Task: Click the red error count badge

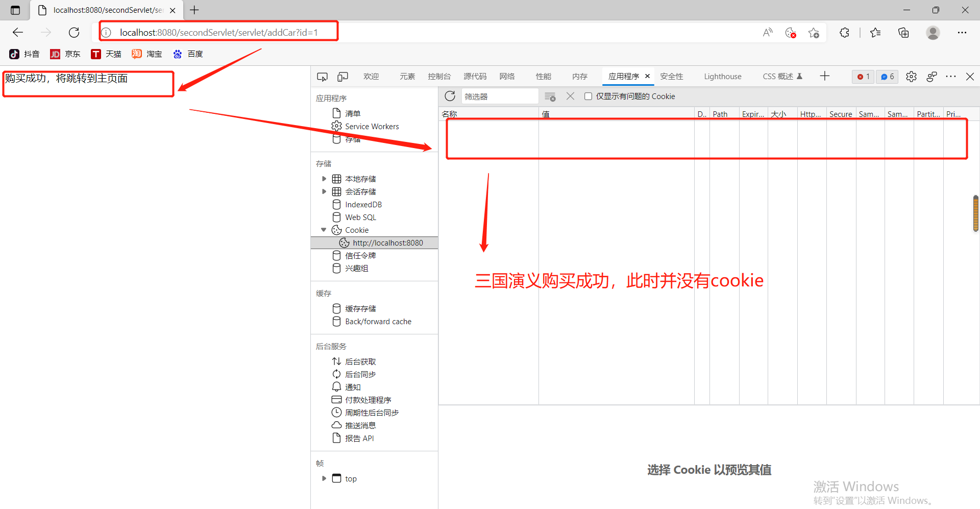Action: [863, 77]
